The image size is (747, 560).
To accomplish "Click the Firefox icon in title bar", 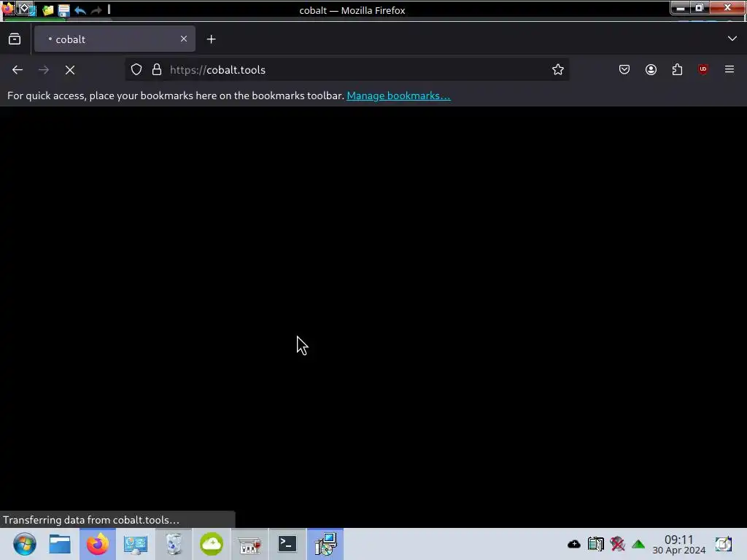I will tap(7, 8).
